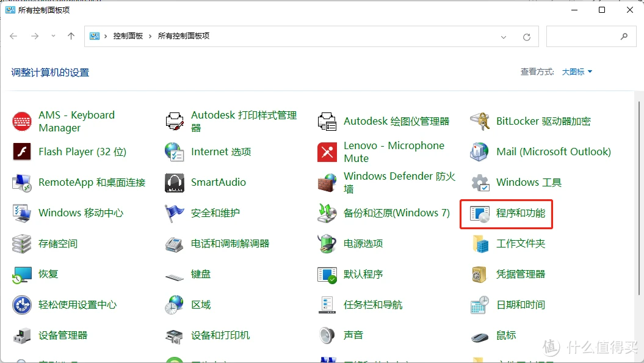
Task: Open 键盘 keyboard icon
Action: point(175,277)
